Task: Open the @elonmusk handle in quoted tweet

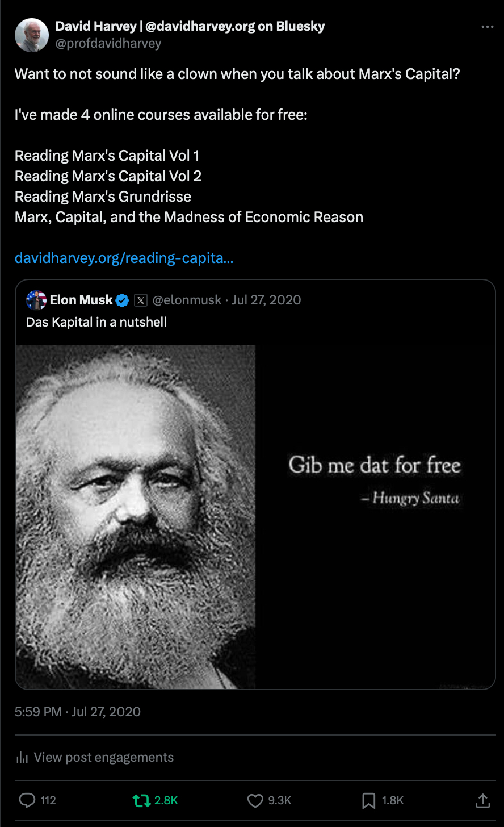Action: pos(187,300)
